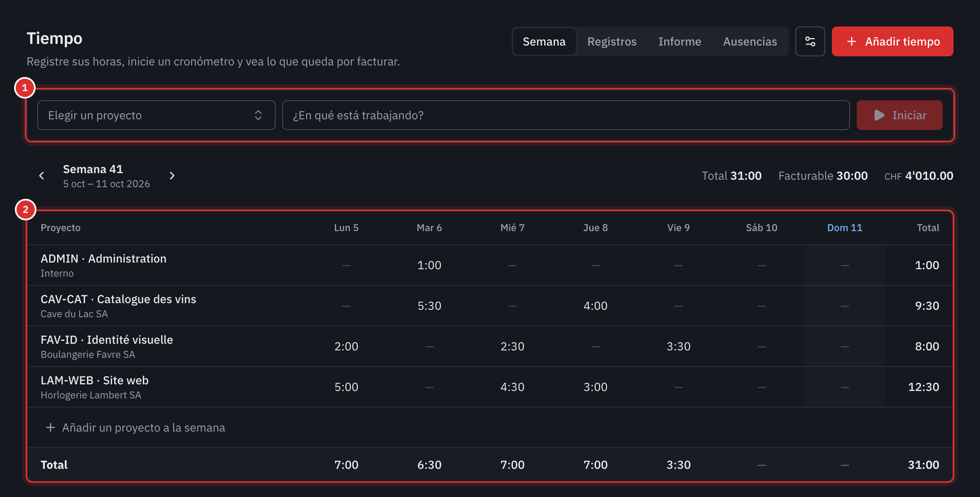This screenshot has height=497, width=980.
Task: Click the 3:30 cell for FAV-ID on Vie 9
Action: tap(678, 346)
